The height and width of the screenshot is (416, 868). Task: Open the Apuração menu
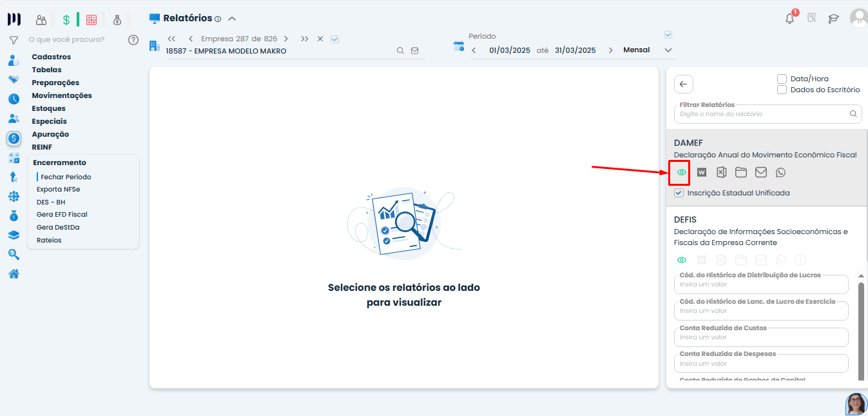[50, 134]
